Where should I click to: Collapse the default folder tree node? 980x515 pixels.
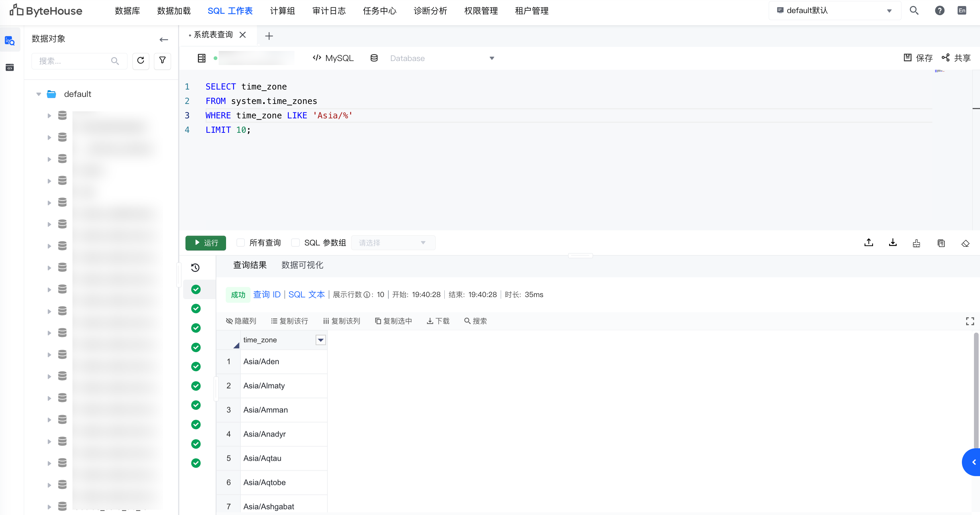[39, 94]
